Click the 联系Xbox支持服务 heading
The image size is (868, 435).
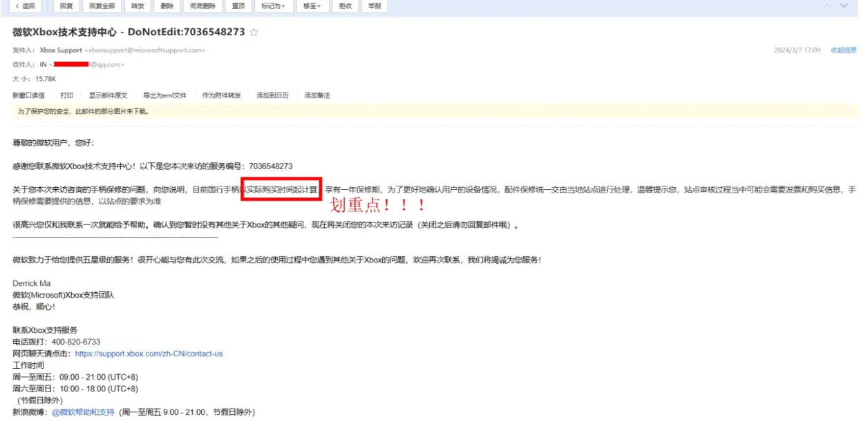tap(45, 330)
